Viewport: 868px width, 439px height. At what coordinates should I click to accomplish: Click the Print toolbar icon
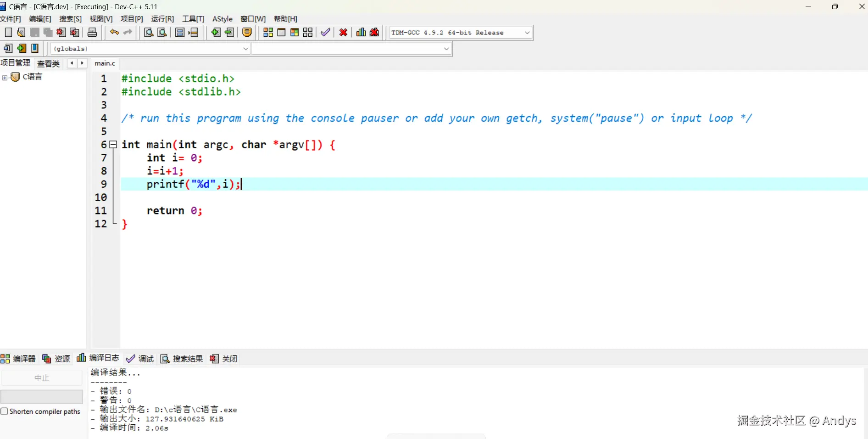click(x=92, y=32)
